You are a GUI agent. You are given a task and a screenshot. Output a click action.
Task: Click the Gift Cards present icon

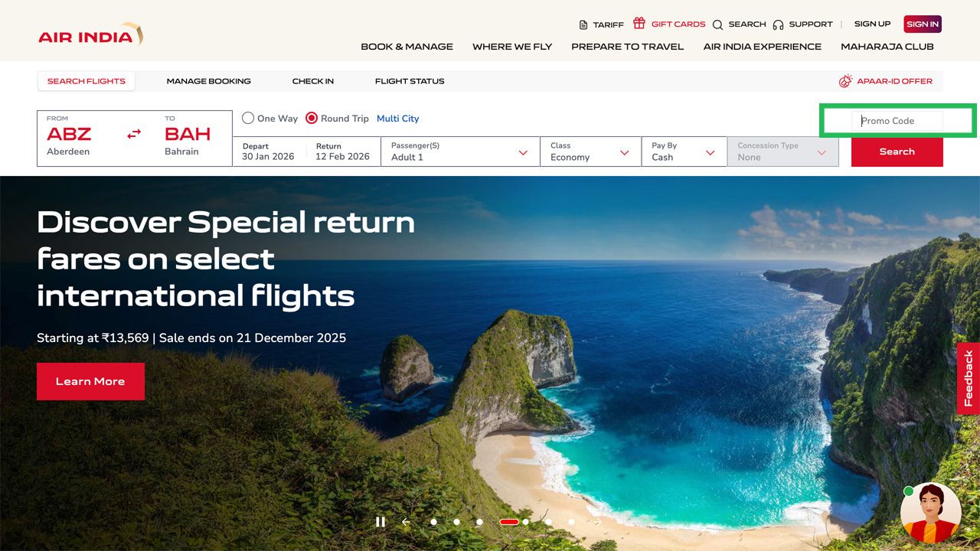[639, 23]
